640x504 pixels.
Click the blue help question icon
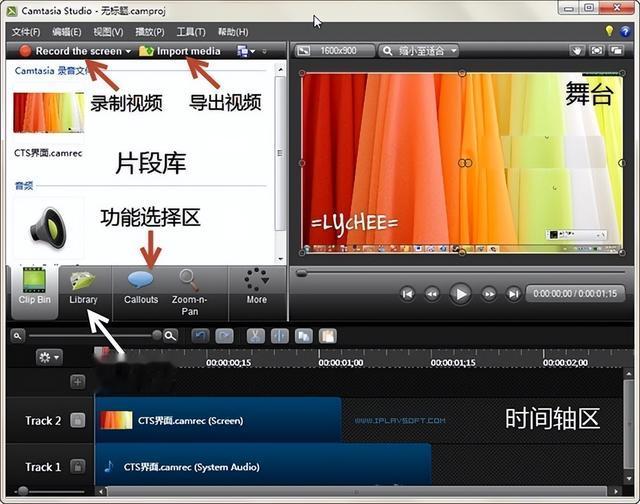(625, 31)
